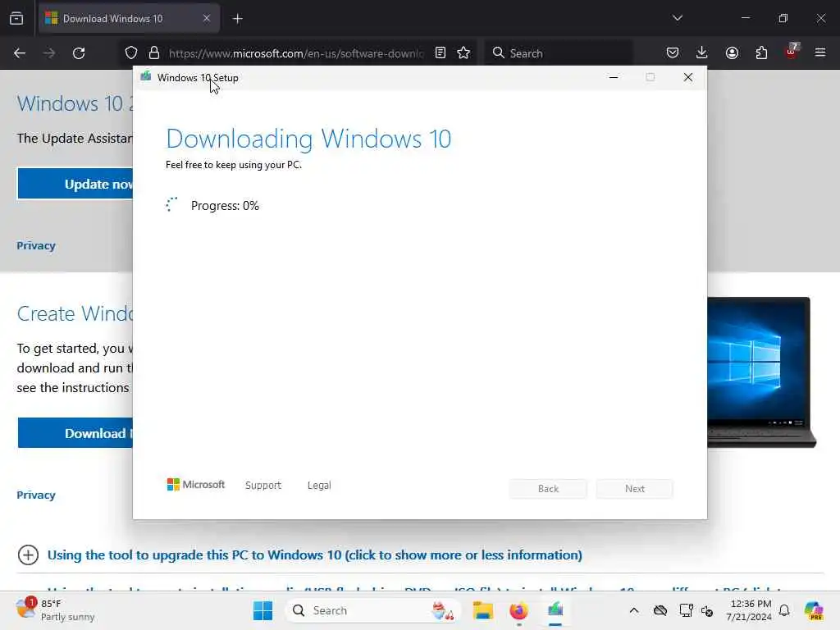
Task: Go back to the previous page in Firefox
Action: click(20, 53)
